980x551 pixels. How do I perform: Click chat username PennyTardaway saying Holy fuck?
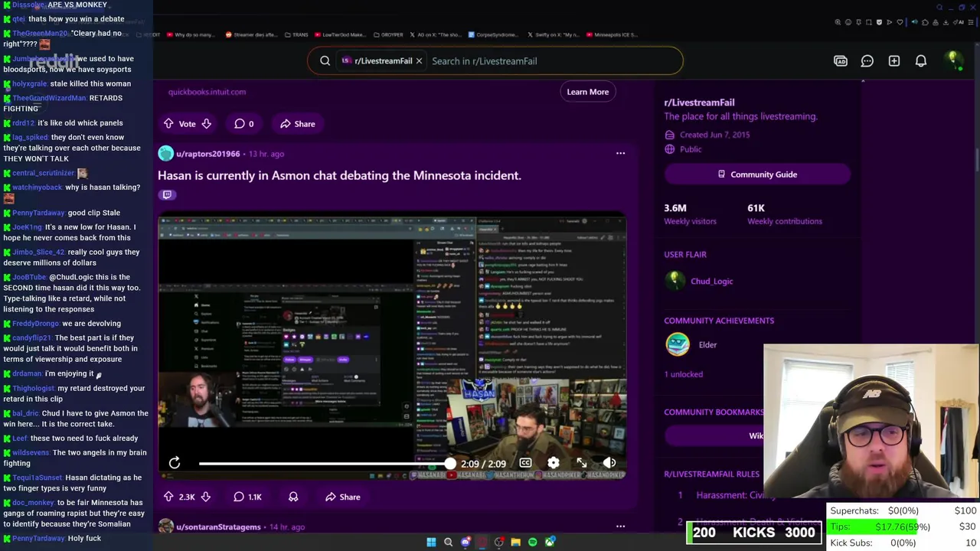[x=38, y=538]
